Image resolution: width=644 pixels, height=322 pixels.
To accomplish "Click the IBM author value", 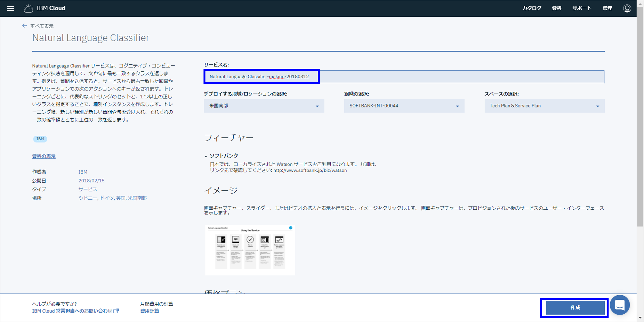I will tap(83, 172).
